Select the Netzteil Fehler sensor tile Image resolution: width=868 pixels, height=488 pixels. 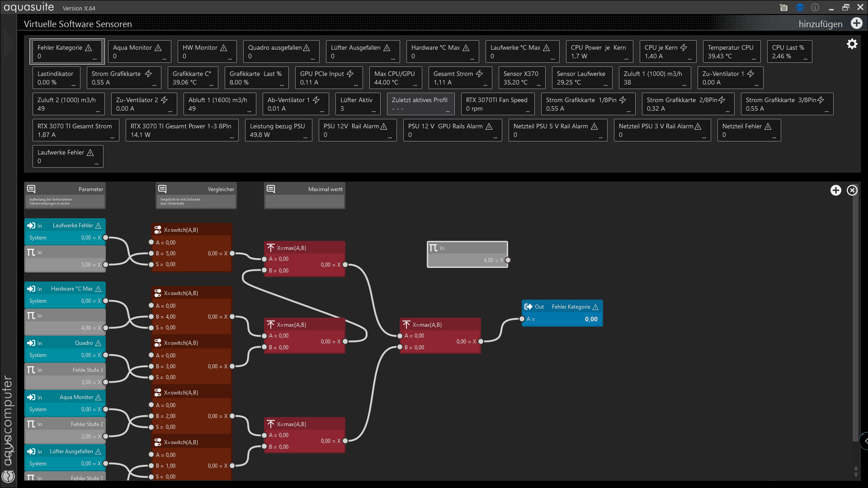tap(748, 130)
